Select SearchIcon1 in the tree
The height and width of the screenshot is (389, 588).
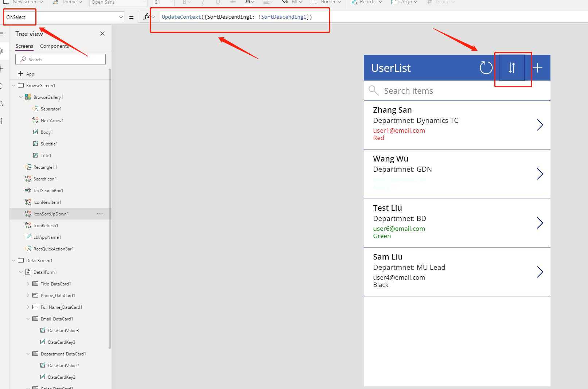click(x=45, y=179)
